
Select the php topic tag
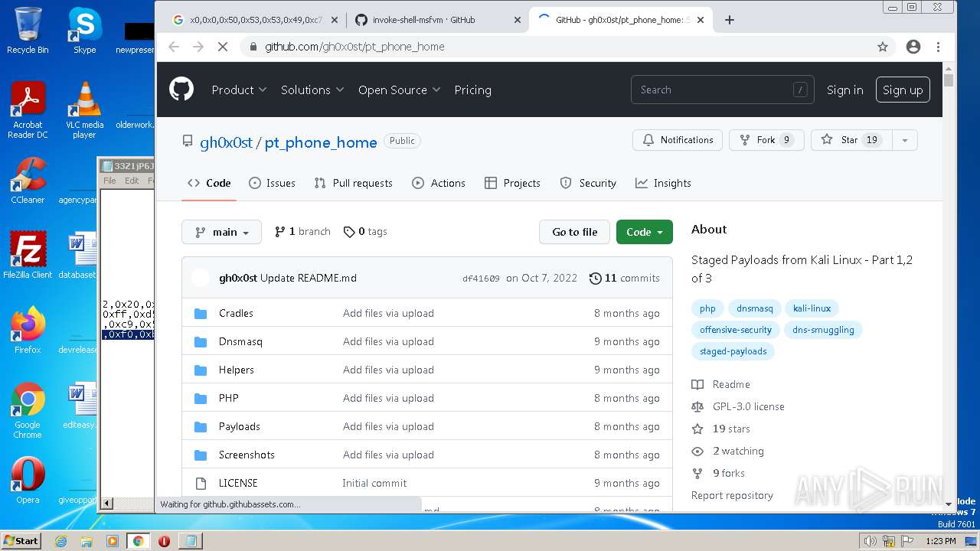(707, 308)
